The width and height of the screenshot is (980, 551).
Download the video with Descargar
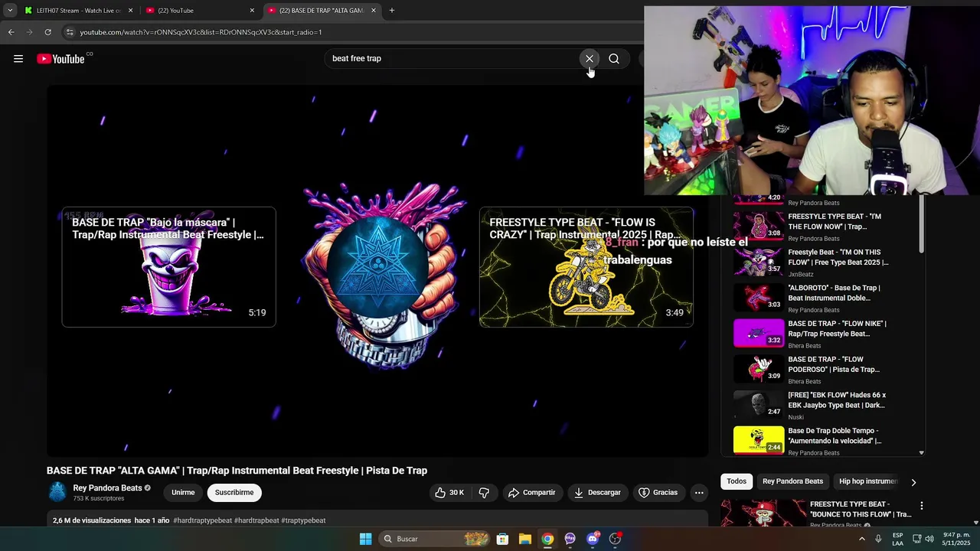pyautogui.click(x=597, y=493)
